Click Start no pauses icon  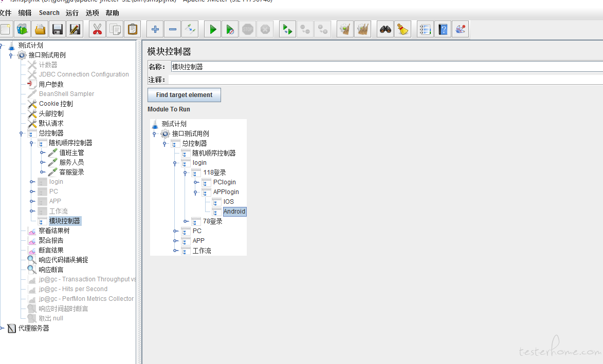(x=230, y=29)
